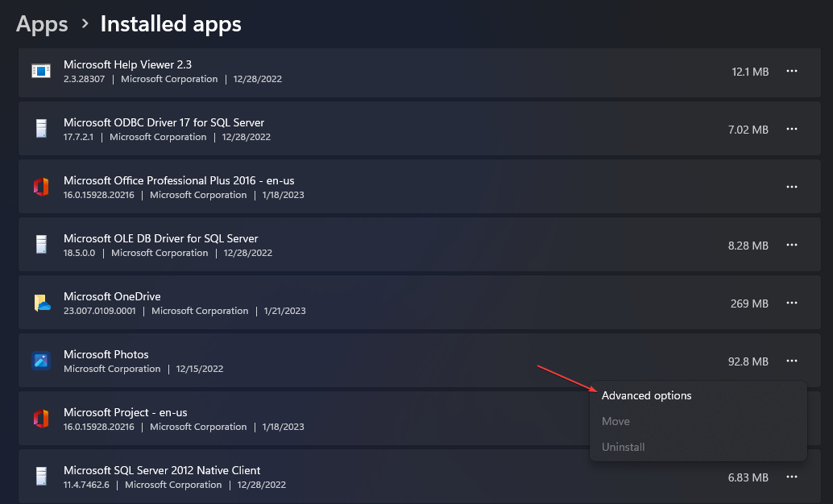Open more options for Microsoft ODBC Driver 17
833x504 pixels.
pos(792,129)
